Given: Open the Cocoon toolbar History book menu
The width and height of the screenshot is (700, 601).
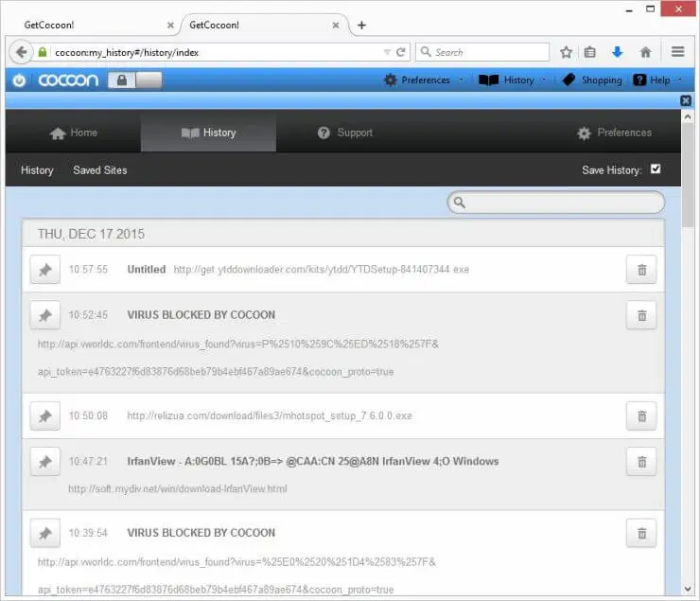Looking at the screenshot, I should [x=512, y=80].
